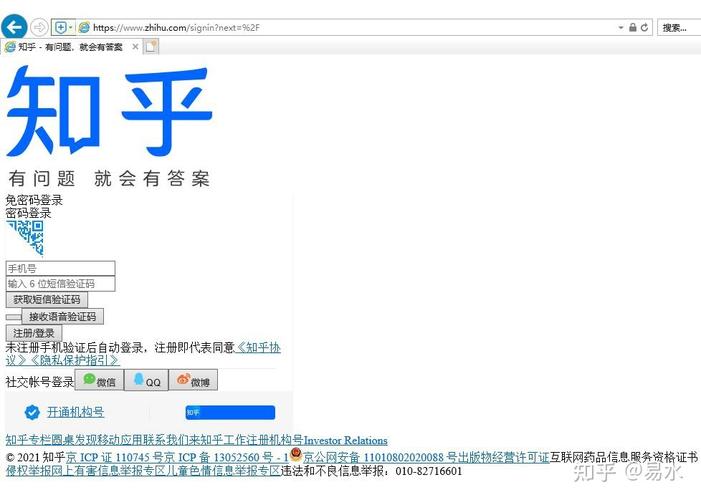The width and height of the screenshot is (701, 500).
Task: Open the 圆桌 footer link
Action: 63,440
